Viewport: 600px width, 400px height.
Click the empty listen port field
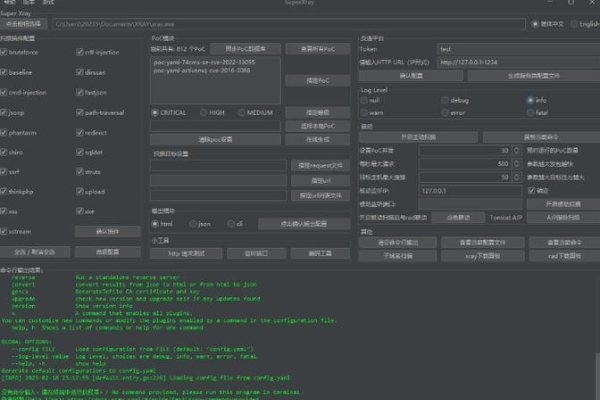[471, 204]
